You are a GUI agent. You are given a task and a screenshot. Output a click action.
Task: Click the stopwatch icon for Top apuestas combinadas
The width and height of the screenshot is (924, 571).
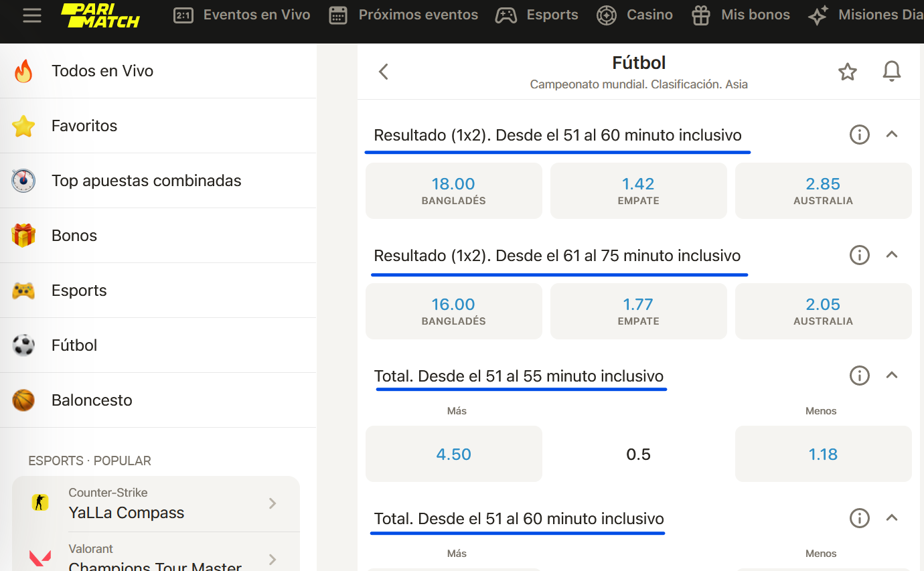(x=23, y=181)
